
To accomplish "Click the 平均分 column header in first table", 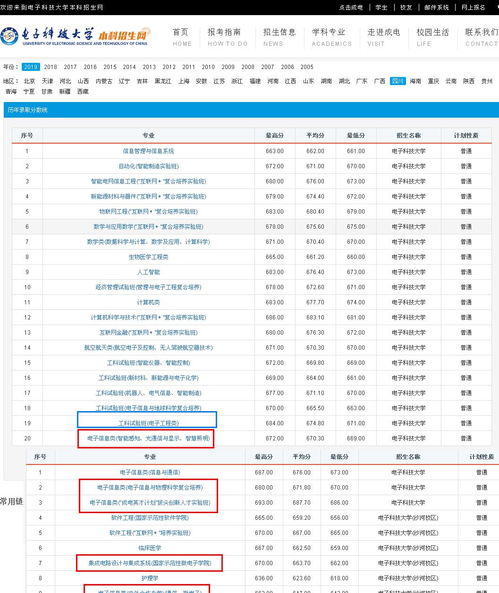I will (x=315, y=135).
